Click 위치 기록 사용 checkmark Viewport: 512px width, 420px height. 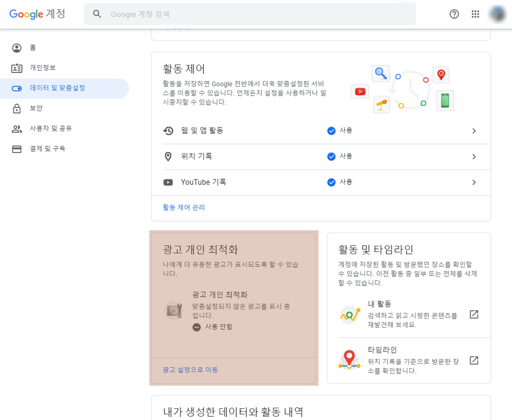pyautogui.click(x=331, y=156)
